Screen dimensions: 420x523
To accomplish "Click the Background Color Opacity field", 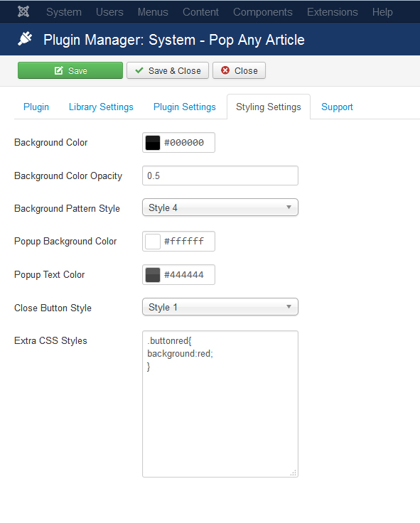I will point(220,176).
